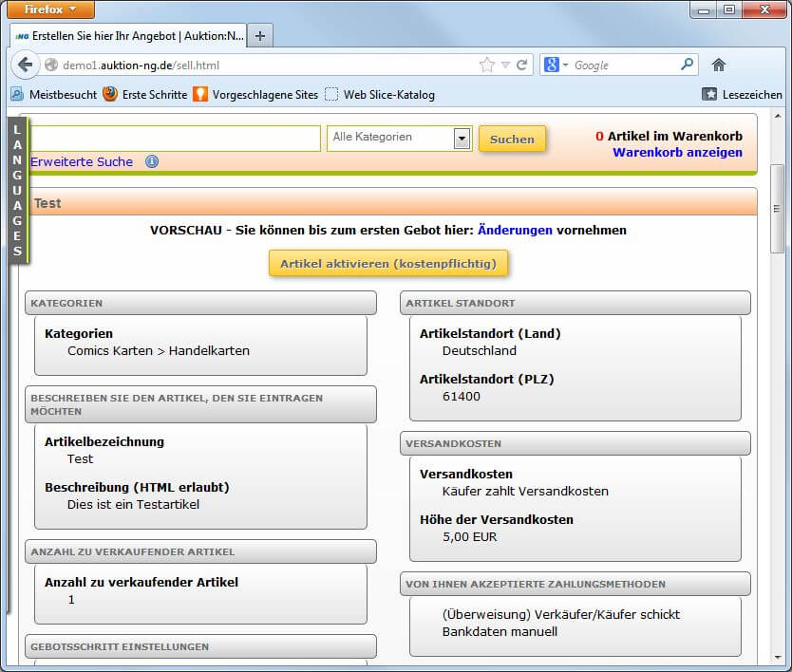
Task: Open the Meistbesucht bookmarks folder
Action: pyautogui.click(x=53, y=94)
